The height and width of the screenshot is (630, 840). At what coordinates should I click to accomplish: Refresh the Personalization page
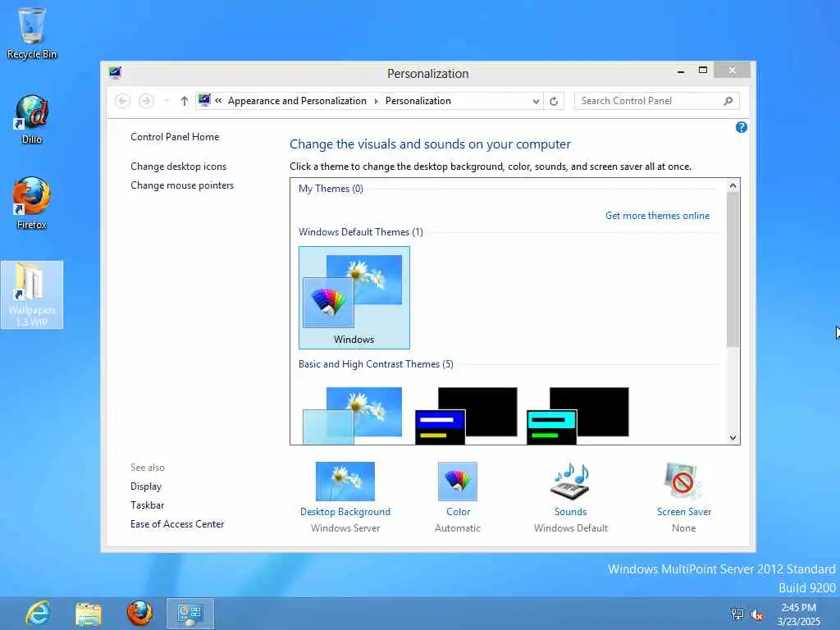point(554,101)
